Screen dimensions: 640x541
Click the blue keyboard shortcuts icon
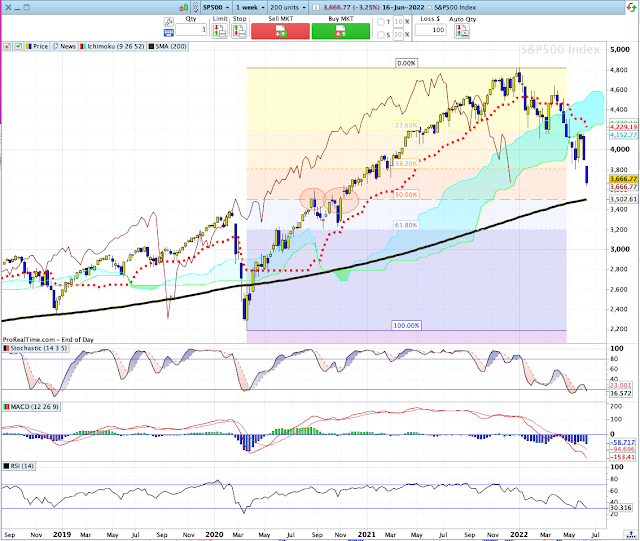point(168,33)
